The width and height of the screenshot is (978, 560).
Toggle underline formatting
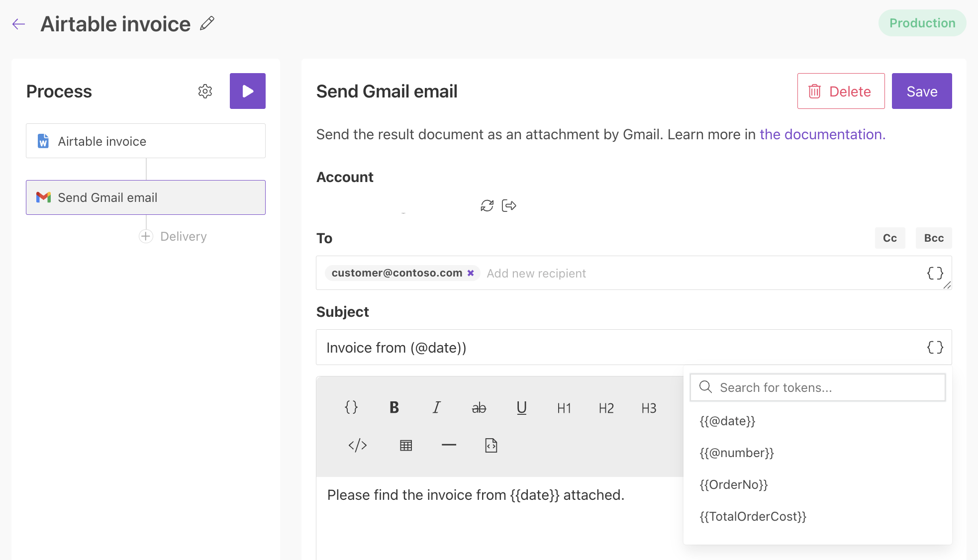(521, 408)
